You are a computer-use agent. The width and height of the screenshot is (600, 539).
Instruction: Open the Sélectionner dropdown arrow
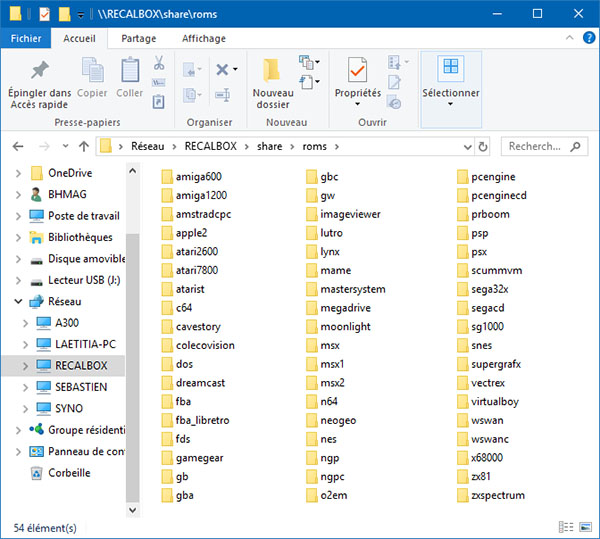[450, 104]
